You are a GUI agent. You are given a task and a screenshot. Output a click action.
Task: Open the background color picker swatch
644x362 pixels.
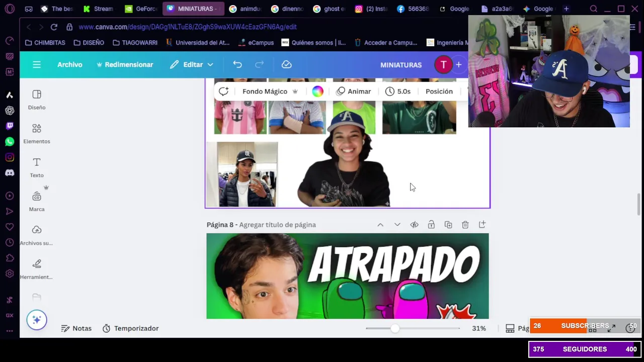[317, 91]
